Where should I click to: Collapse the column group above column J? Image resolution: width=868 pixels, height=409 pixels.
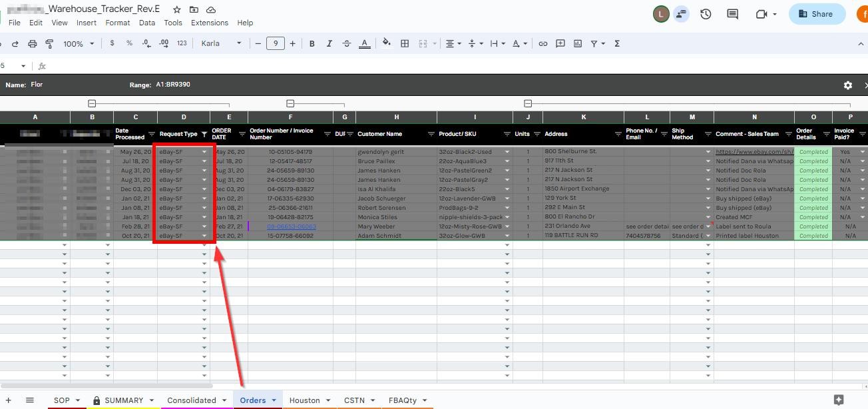point(528,103)
